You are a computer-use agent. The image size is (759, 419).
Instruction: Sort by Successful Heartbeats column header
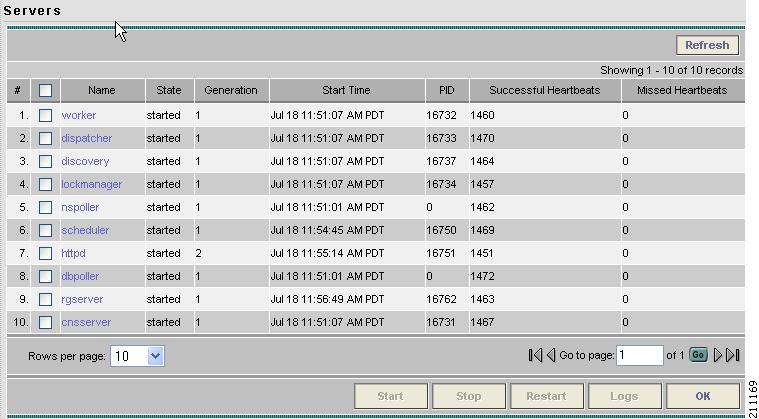pos(545,90)
